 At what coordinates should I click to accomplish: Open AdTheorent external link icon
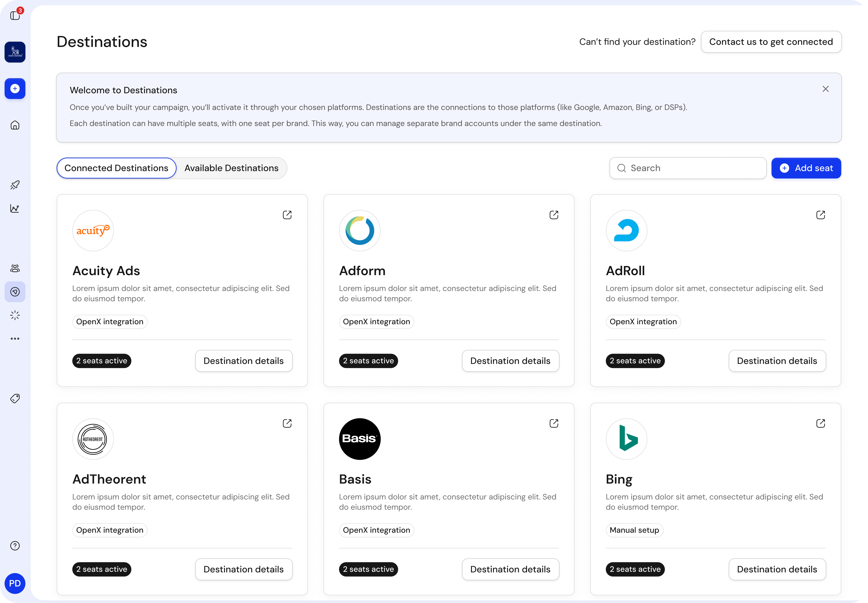click(287, 424)
